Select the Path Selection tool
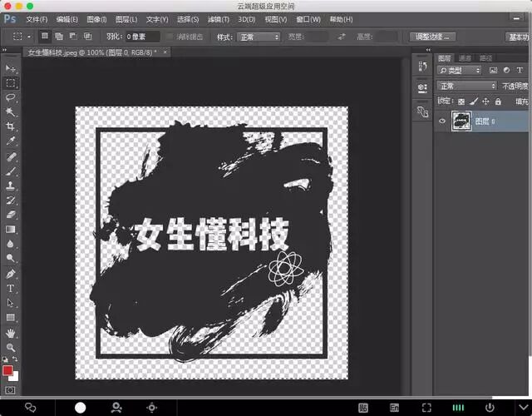The height and width of the screenshot is (416, 532). (10, 303)
